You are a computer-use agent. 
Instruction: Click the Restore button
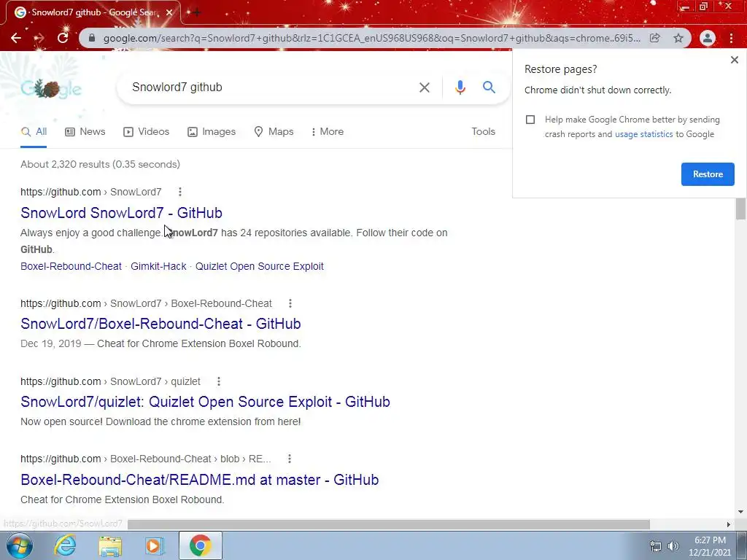(708, 174)
